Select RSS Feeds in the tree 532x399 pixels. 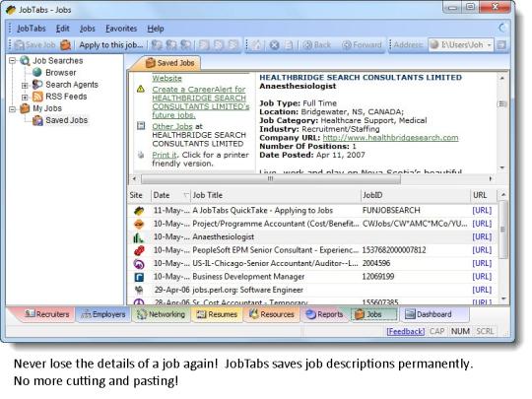pyautogui.click(x=66, y=97)
